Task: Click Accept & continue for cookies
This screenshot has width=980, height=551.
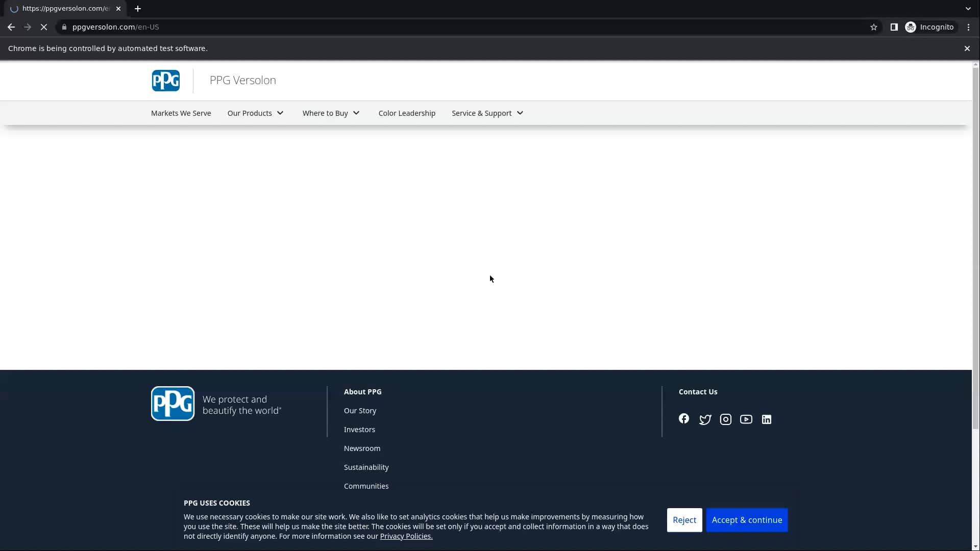Action: tap(746, 520)
